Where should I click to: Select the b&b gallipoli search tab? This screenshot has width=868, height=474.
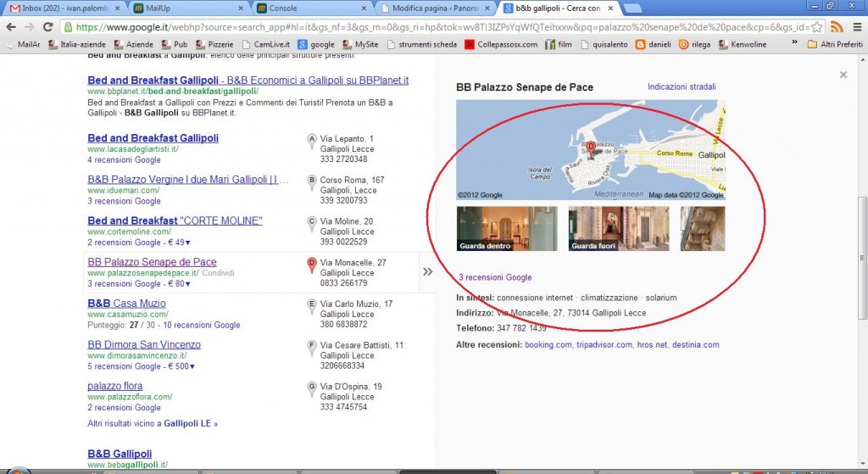click(559, 8)
